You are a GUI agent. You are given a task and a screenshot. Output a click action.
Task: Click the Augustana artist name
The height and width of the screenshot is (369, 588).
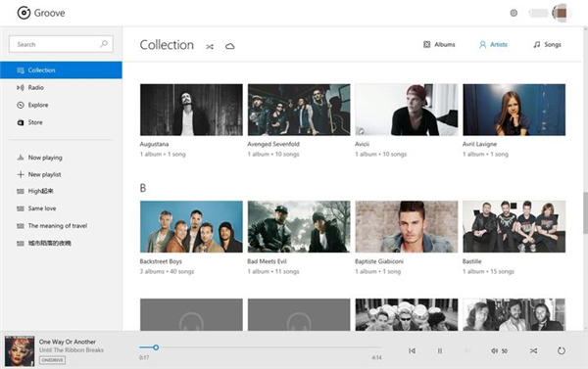154,144
